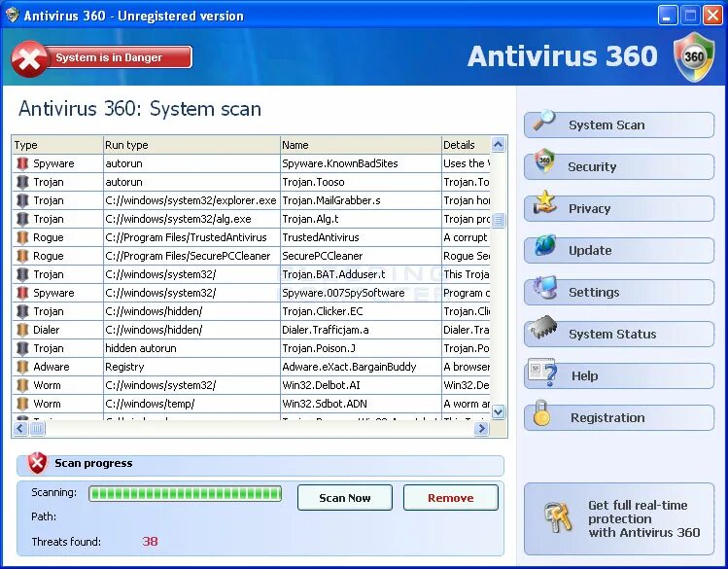
Task: Click the Trojan.Clicker.EC row shield icon
Action: [22, 311]
